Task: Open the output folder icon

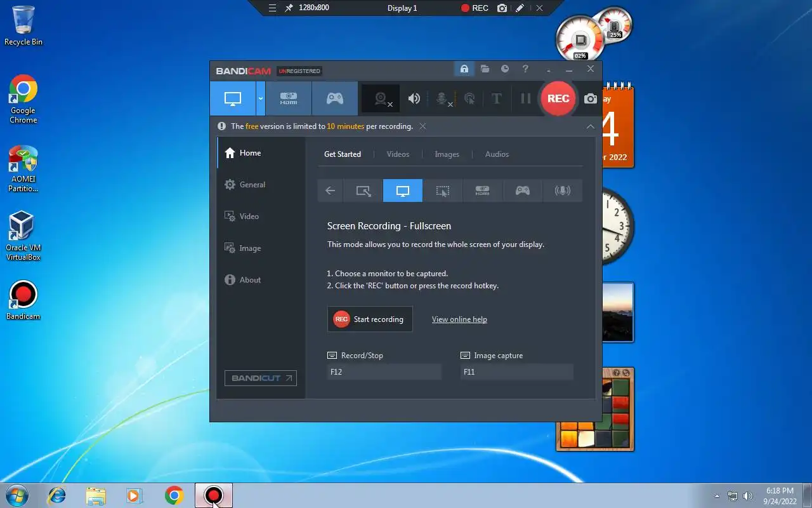Action: (x=485, y=69)
